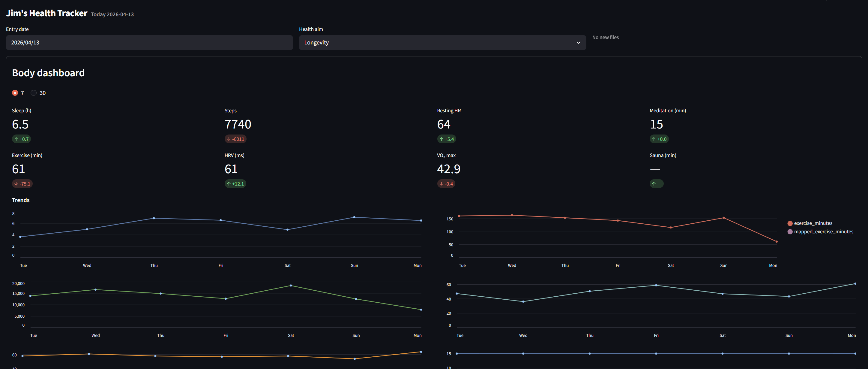This screenshot has height=369, width=868.
Task: Click the Saturday peak point on steps chart
Action: pos(291,286)
